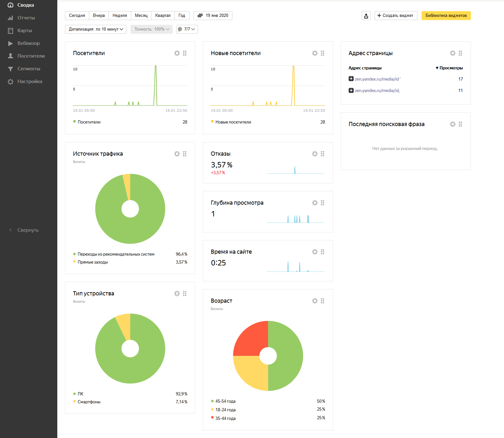Click drag handle of Новые посетители widget
Image resolution: width=504 pixels, height=438 pixels.
pyautogui.click(x=323, y=53)
